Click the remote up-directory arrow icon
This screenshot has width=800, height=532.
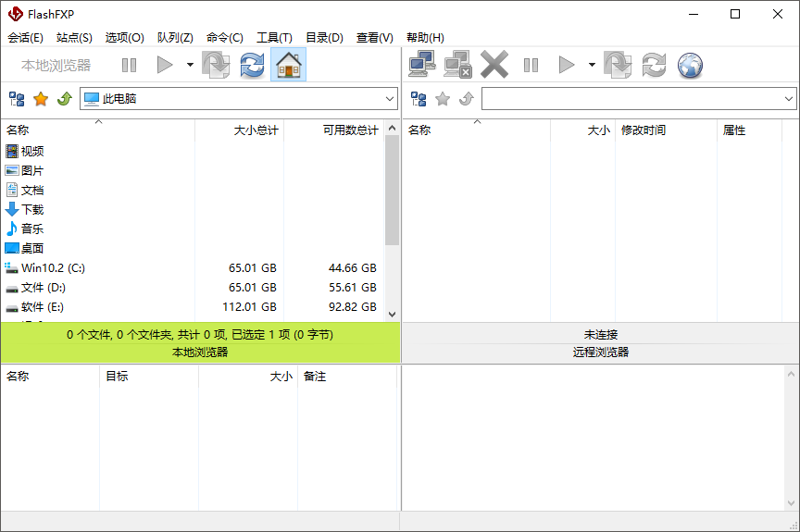tap(467, 99)
